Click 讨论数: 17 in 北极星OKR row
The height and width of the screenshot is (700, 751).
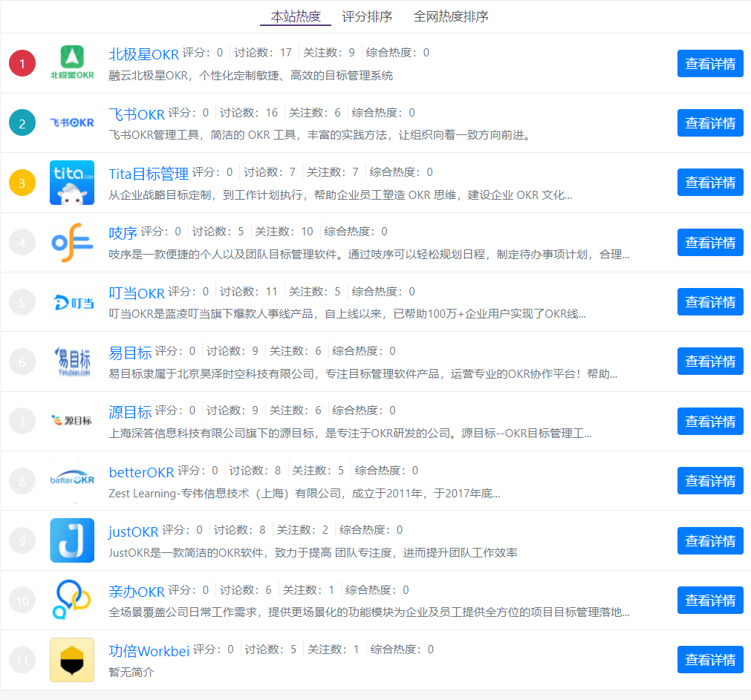(x=262, y=53)
